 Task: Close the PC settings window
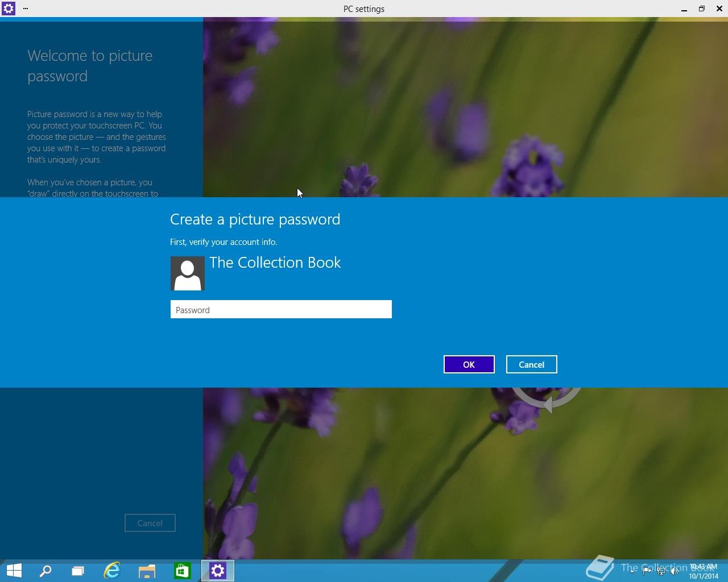719,9
